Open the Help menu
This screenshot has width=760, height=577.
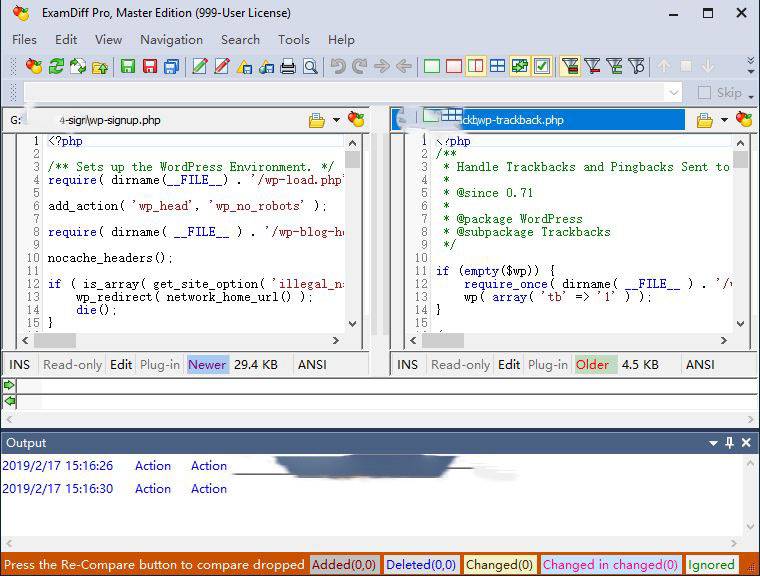pos(341,40)
